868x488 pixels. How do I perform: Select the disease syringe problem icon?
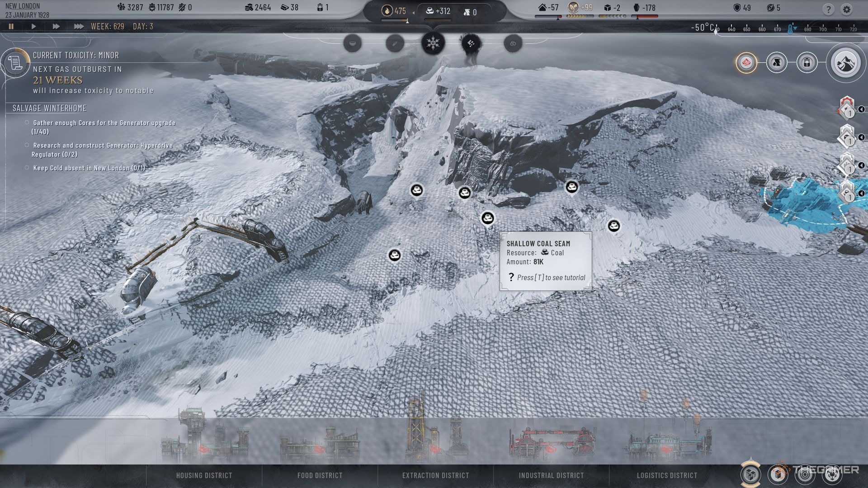point(395,43)
